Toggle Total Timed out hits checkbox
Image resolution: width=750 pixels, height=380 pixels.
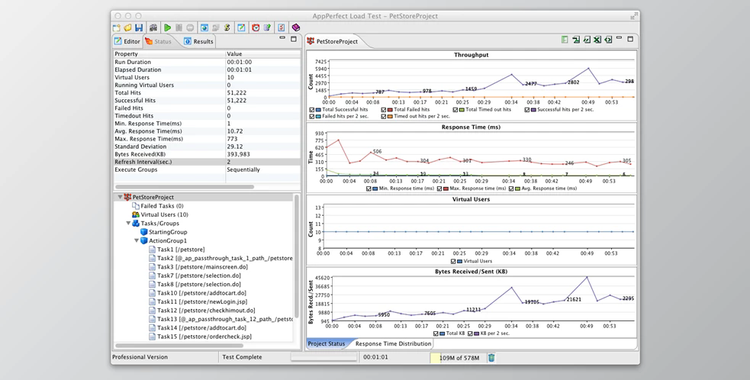pos(455,110)
